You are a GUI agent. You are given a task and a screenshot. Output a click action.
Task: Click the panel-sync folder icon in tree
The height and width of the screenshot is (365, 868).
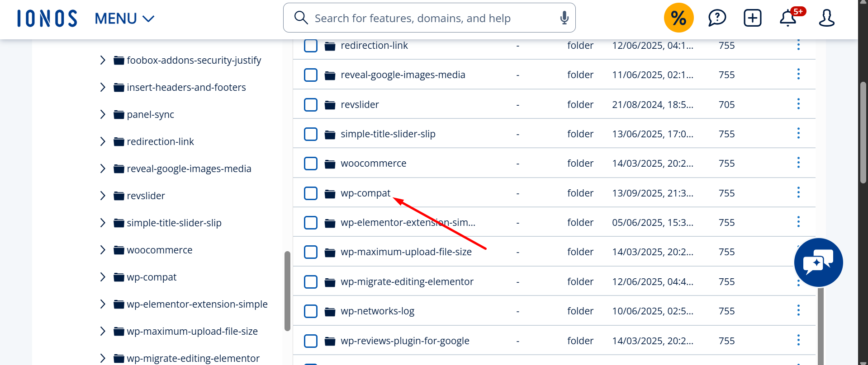pos(119,114)
